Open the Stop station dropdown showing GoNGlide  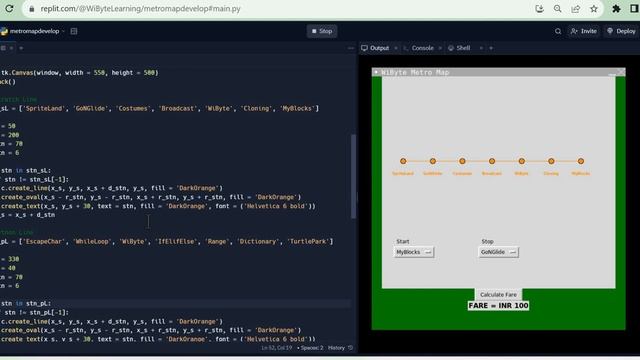click(498, 252)
